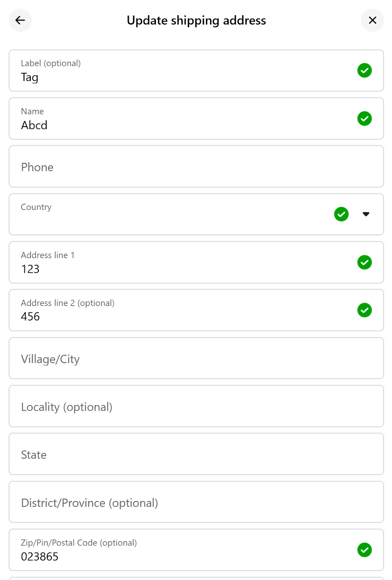Focus the State input field
The image size is (392, 580).
(x=196, y=454)
